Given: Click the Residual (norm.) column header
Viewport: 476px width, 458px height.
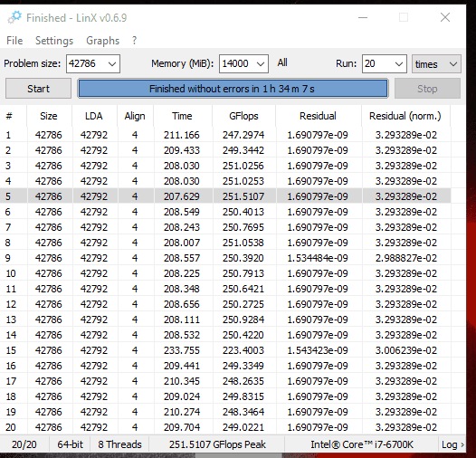Looking at the screenshot, I should 405,116.
